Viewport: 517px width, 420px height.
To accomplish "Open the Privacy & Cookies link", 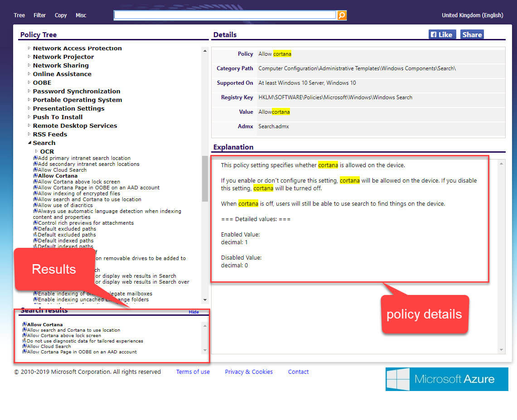I will [249, 372].
